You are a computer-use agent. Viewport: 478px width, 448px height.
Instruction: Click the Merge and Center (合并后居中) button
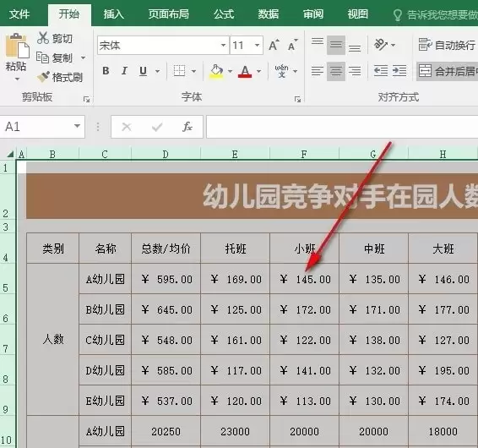coord(447,71)
